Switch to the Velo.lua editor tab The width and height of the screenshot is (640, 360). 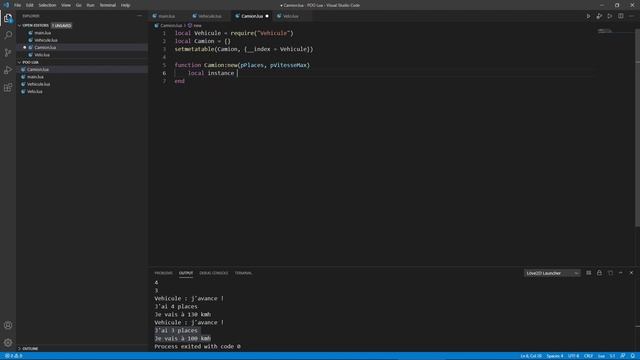(291, 16)
